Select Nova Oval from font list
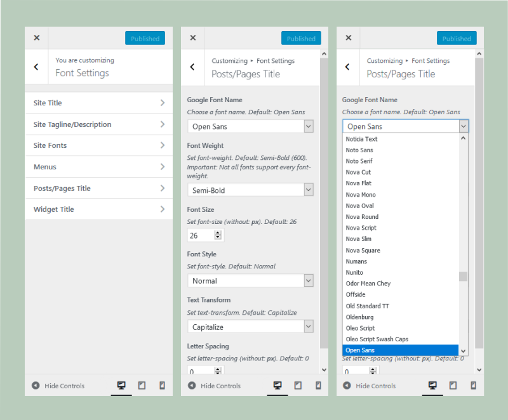Screen dimensions: 508x420 (401, 206)
